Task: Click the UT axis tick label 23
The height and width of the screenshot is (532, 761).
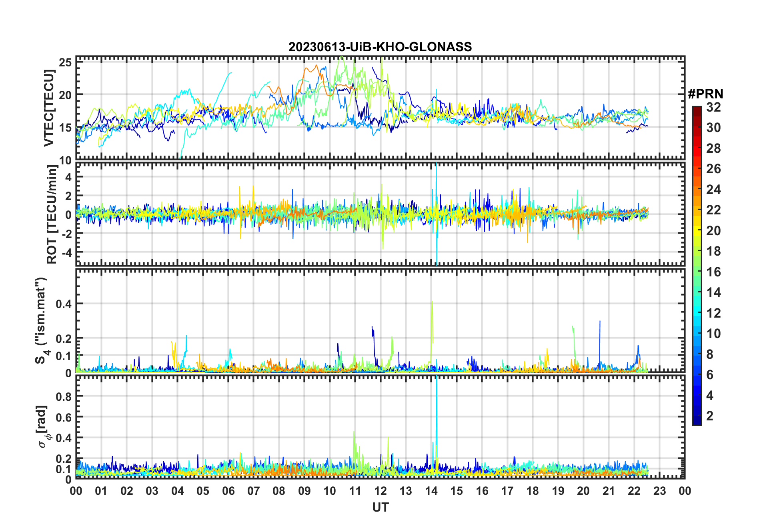Action: point(660,491)
